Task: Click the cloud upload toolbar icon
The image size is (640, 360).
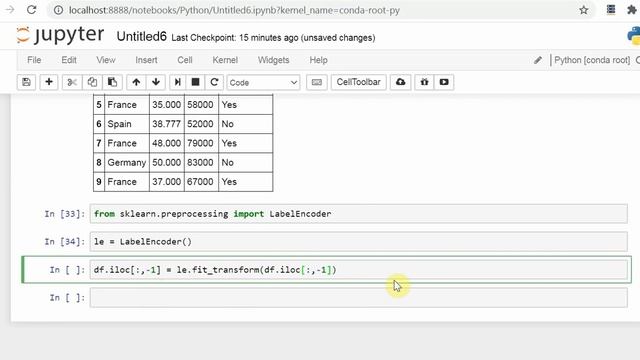Action: (400, 82)
